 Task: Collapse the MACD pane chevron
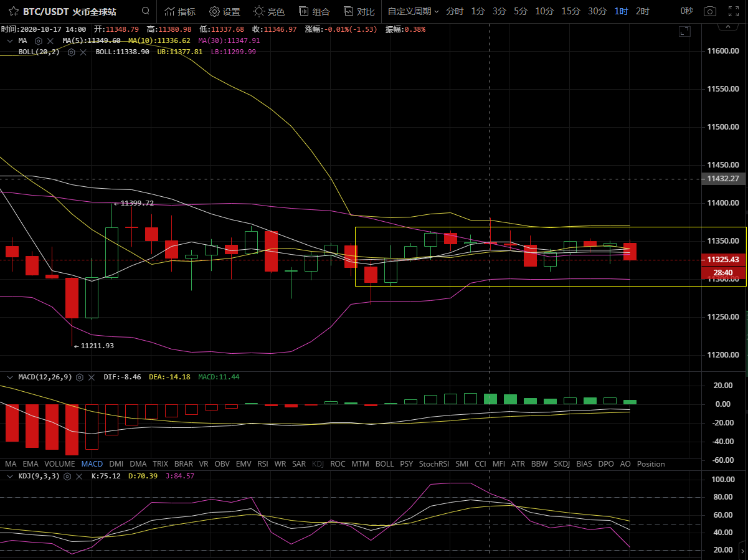pos(9,377)
